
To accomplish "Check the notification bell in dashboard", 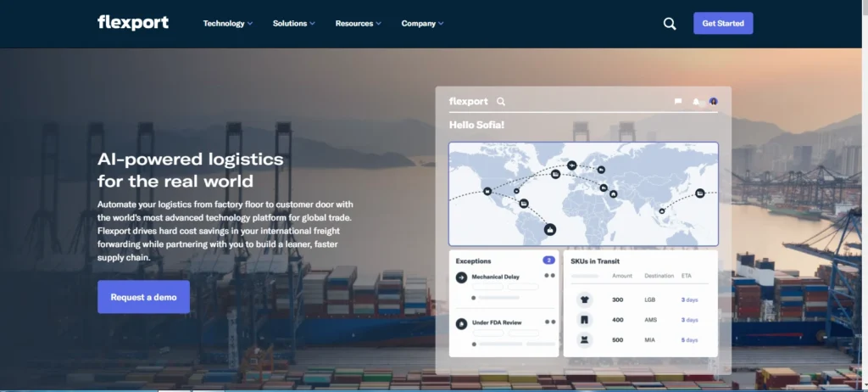I will pos(696,102).
